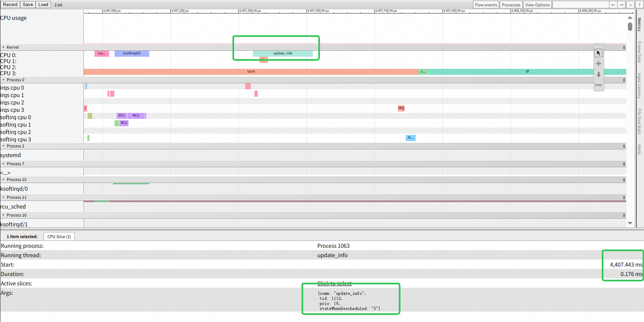Select the bash slice on CPU 3

click(251, 72)
